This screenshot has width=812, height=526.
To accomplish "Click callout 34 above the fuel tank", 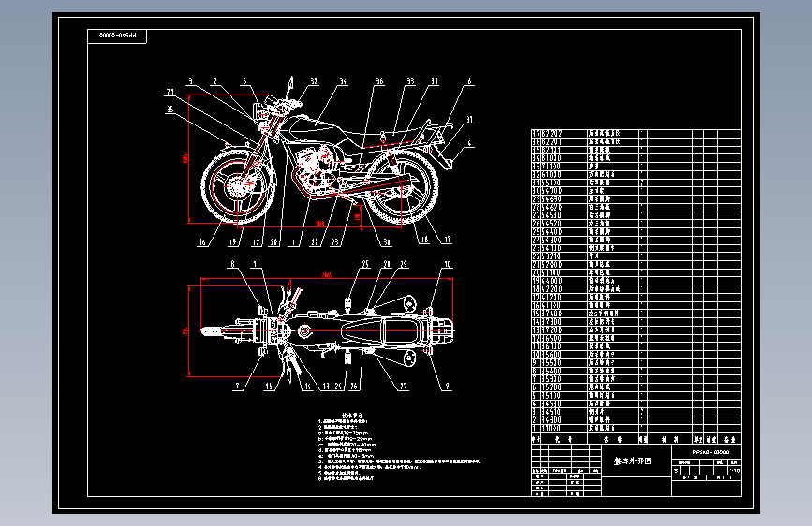I will point(343,81).
